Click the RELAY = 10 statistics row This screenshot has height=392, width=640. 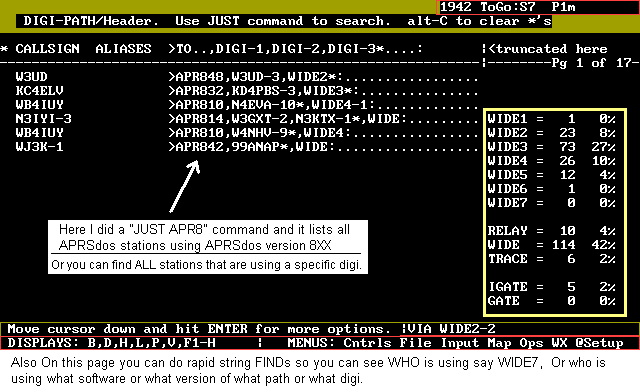[551, 231]
